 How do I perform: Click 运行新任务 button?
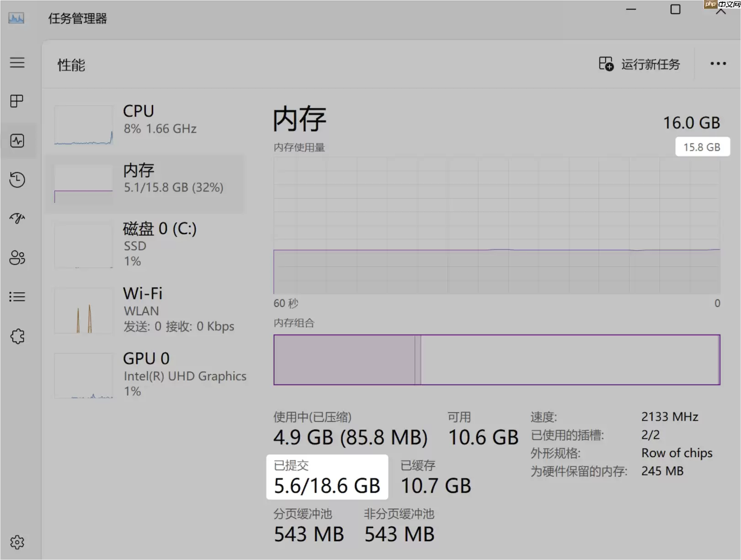[x=640, y=64]
